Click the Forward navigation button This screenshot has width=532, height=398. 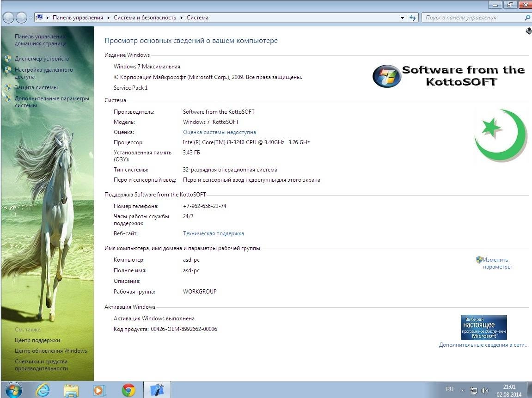pos(21,18)
